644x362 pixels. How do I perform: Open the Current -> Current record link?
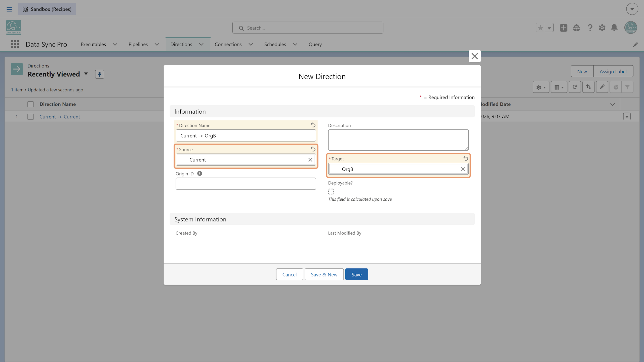tap(60, 117)
